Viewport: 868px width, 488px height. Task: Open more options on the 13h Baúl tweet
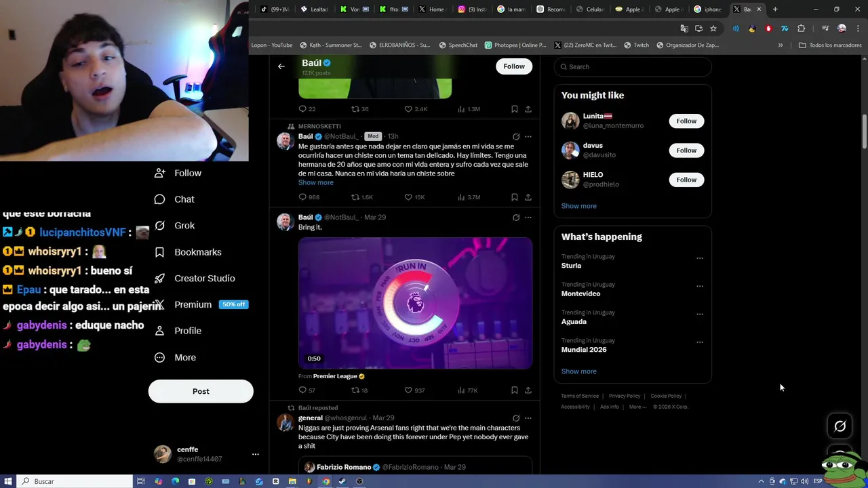[x=528, y=137]
